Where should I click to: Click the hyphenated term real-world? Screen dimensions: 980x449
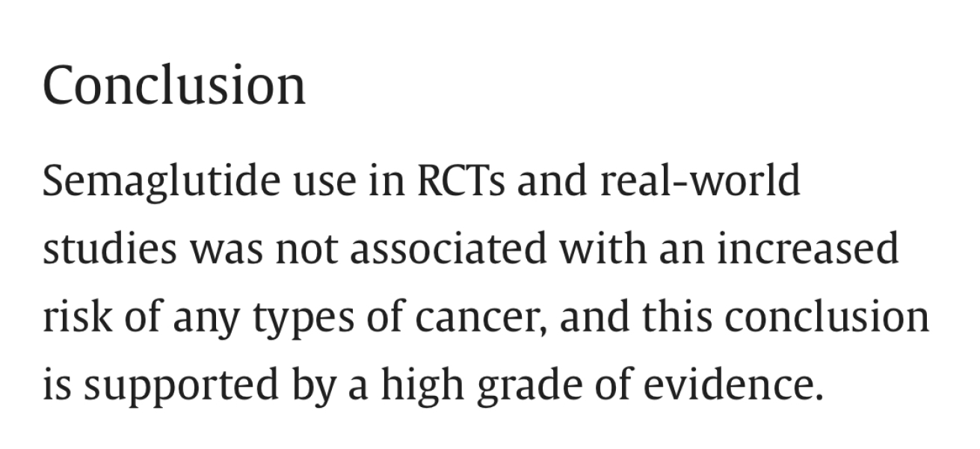(701, 181)
